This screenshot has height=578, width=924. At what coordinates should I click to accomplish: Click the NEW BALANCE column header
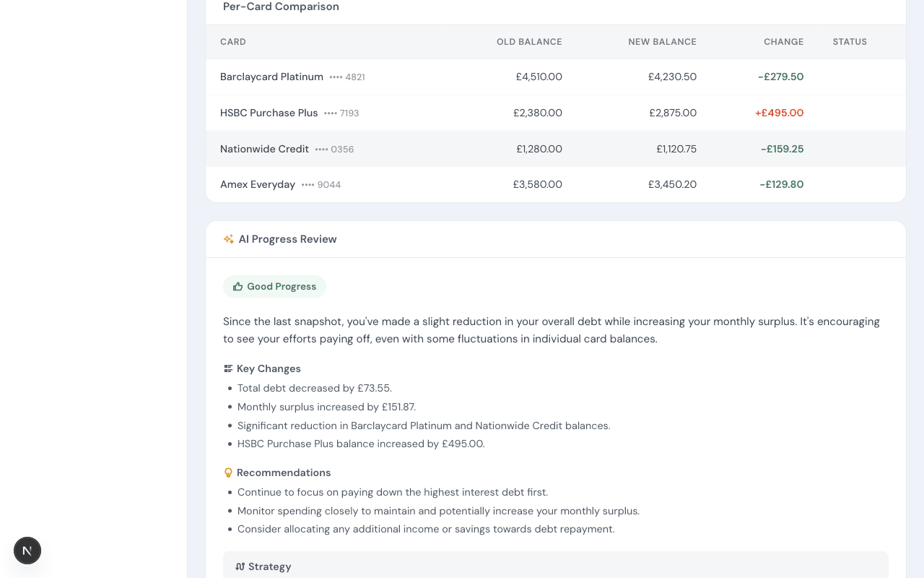(662, 41)
